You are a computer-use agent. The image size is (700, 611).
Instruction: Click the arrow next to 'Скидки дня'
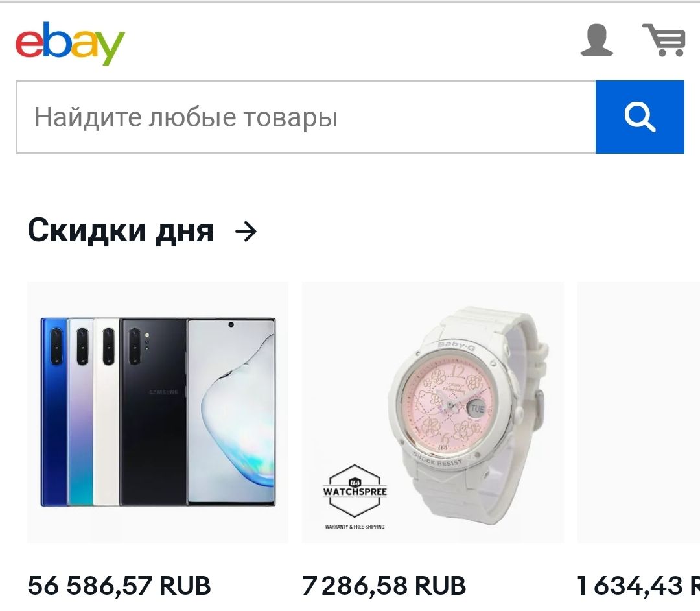coord(246,232)
